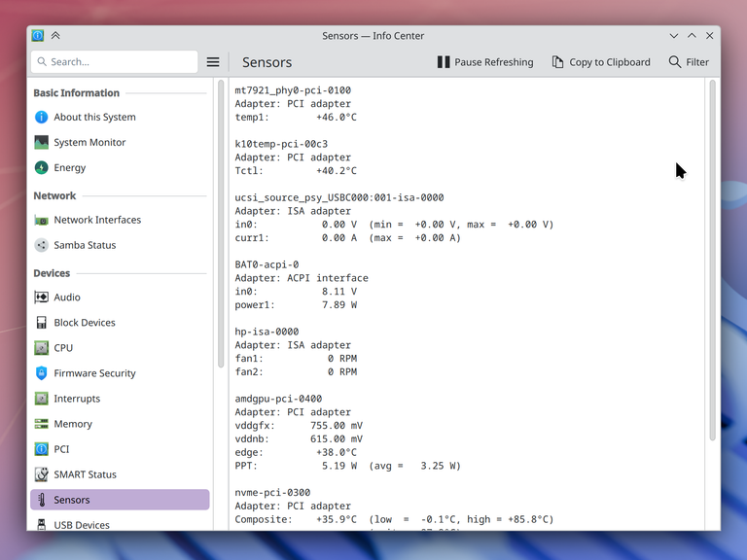
Task: Click the Tctl +40.2°C reading
Action: pyautogui.click(x=296, y=171)
